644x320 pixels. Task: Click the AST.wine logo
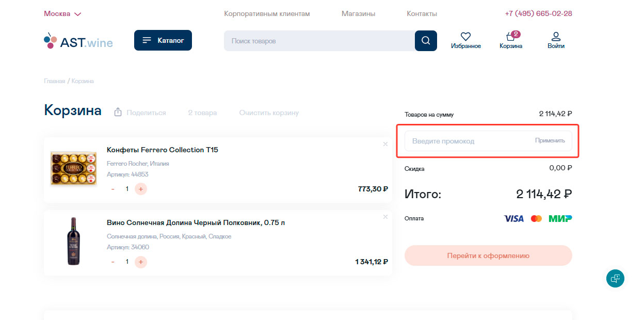[78, 42]
